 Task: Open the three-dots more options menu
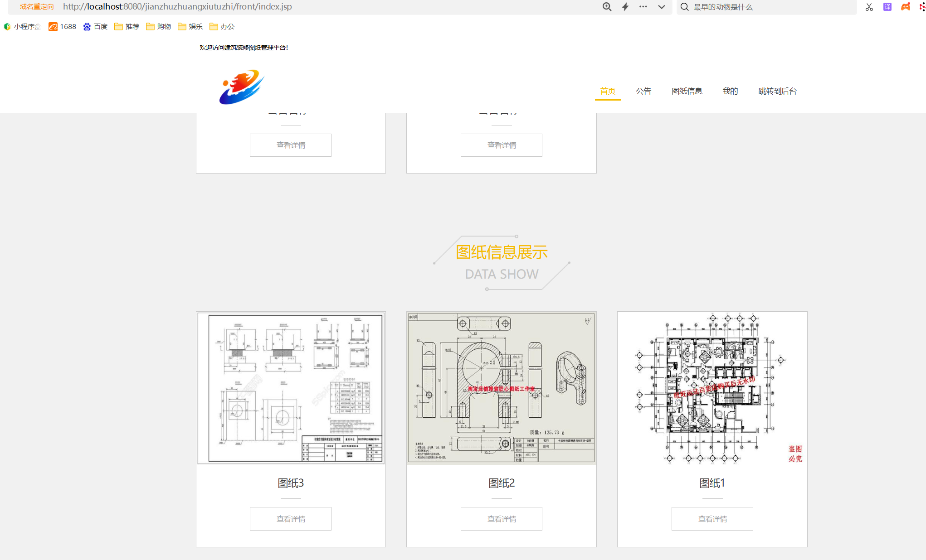(643, 7)
